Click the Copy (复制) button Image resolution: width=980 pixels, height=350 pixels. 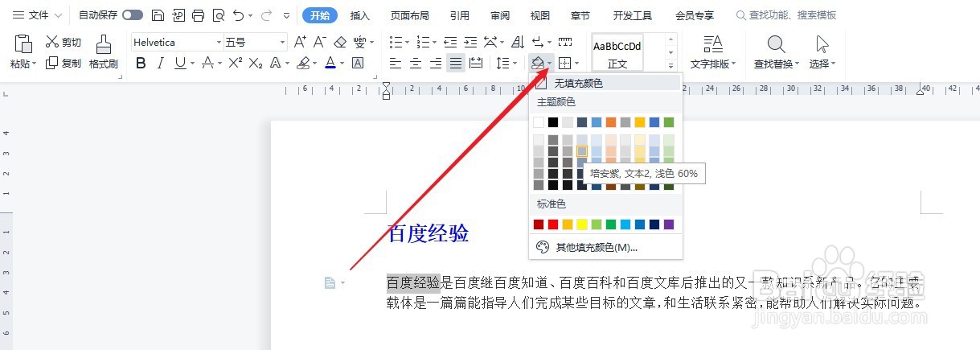point(64,63)
